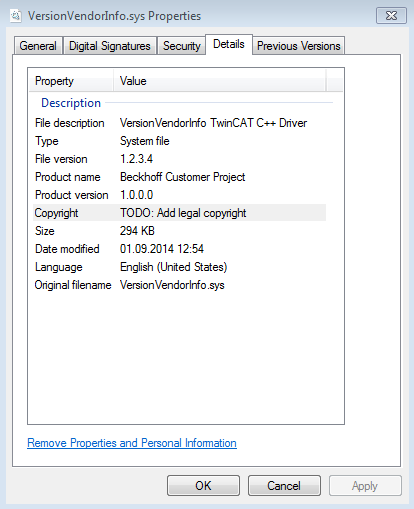This screenshot has width=414, height=509.
Task: Select the Type property label
Action: coord(47,141)
